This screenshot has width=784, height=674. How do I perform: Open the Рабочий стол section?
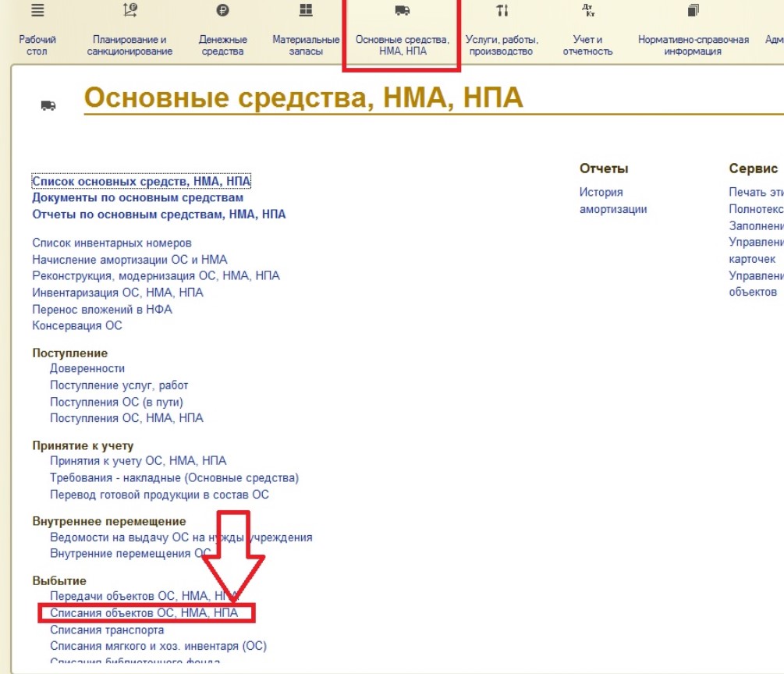37,45
